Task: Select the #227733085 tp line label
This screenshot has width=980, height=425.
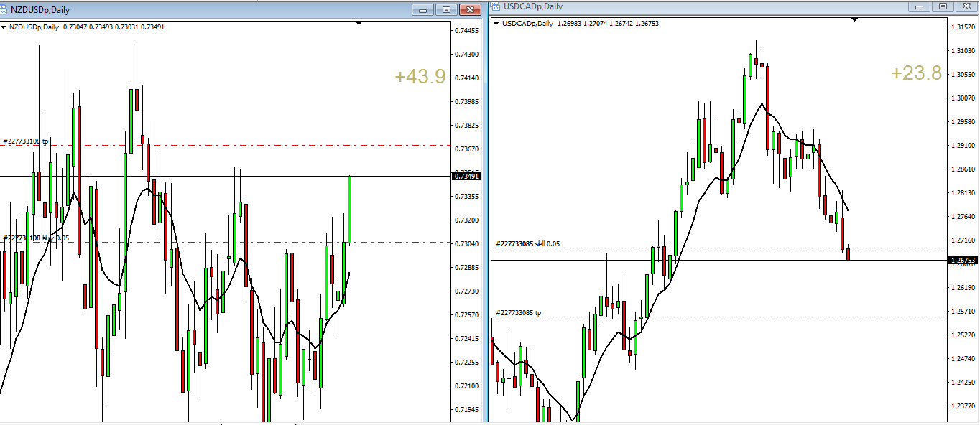Action: point(519,313)
